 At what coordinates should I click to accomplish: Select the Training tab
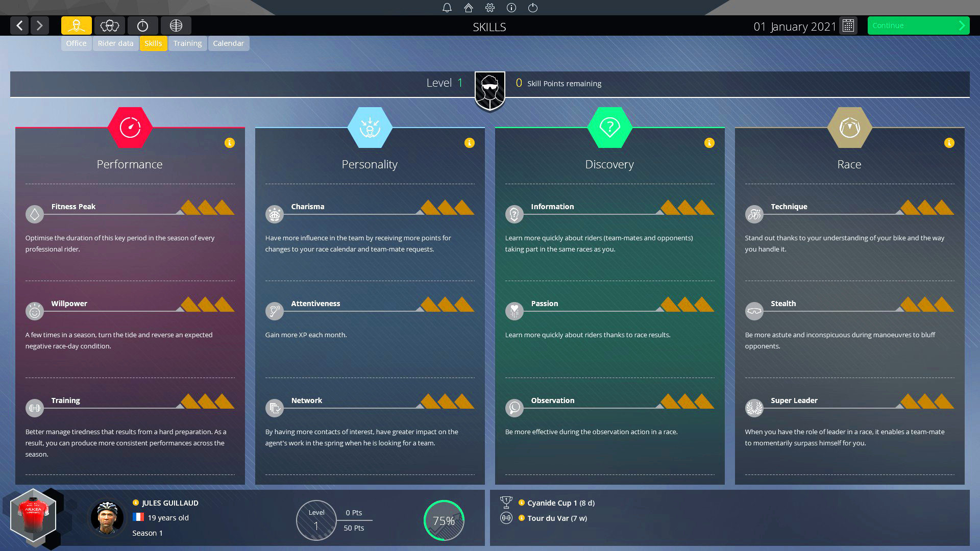tap(187, 43)
